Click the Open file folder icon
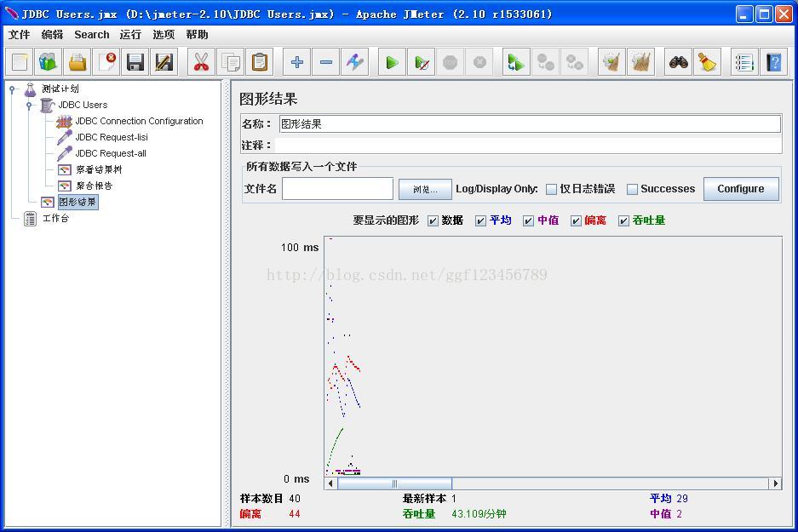798x532 pixels. click(x=78, y=62)
